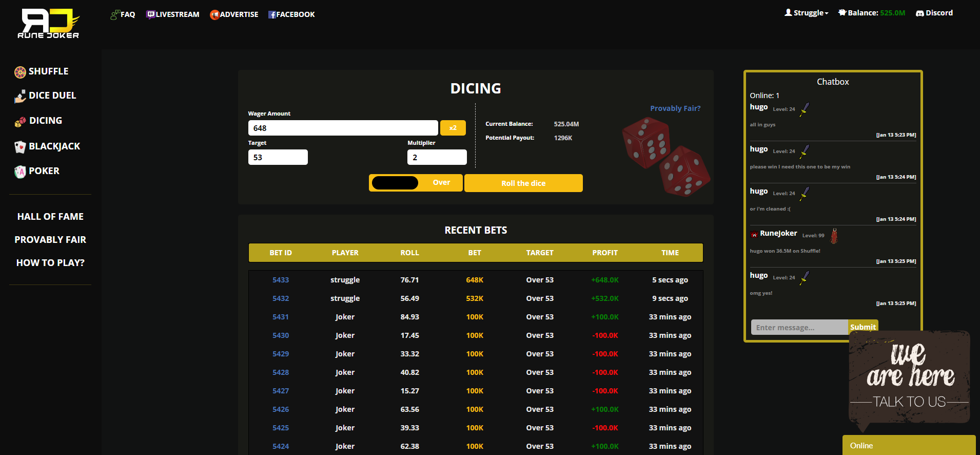Click RuneJoker's red cape icon

tap(834, 236)
